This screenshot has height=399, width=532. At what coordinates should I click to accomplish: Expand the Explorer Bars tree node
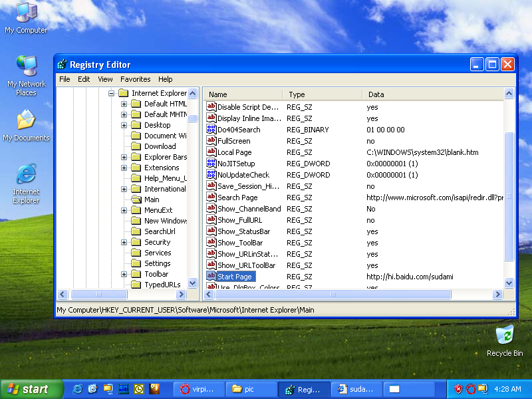tap(124, 157)
